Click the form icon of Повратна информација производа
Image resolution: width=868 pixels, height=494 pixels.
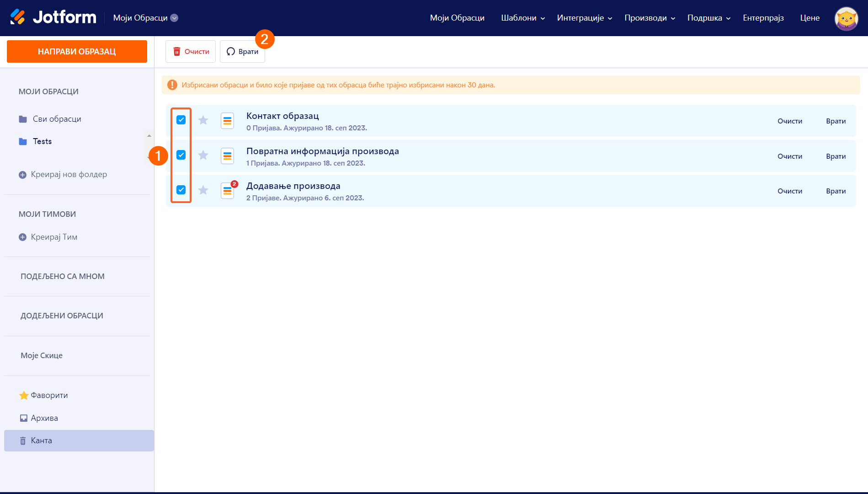click(227, 156)
